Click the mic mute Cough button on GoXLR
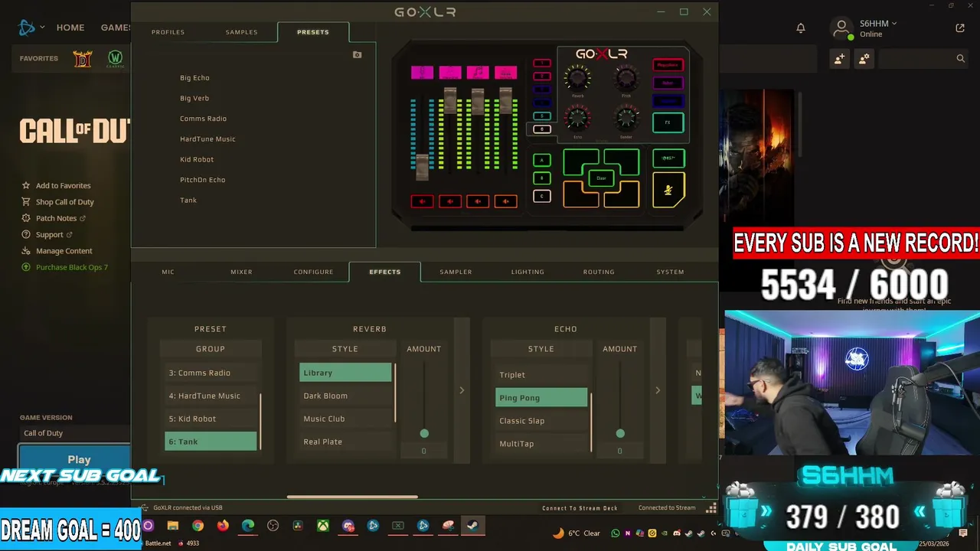Image resolution: width=980 pixels, height=551 pixels. (x=668, y=190)
